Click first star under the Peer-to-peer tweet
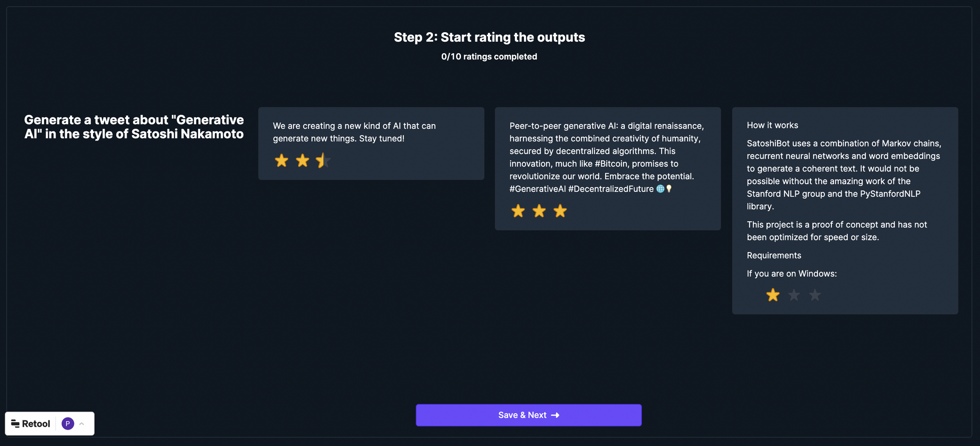The image size is (980, 446). [518, 211]
